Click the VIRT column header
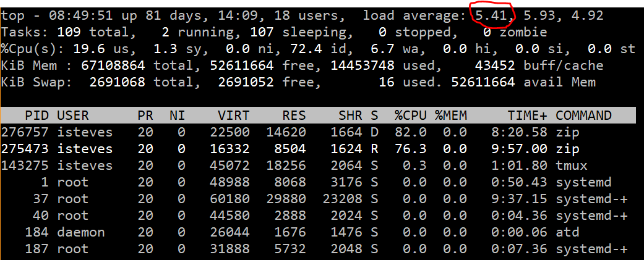 pos(233,115)
